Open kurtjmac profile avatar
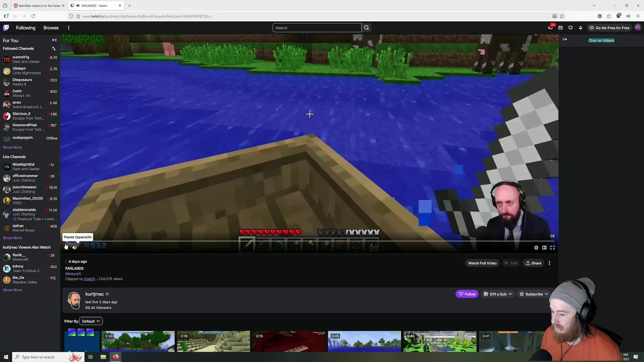Image resolution: width=644 pixels, height=362 pixels. [x=74, y=301]
